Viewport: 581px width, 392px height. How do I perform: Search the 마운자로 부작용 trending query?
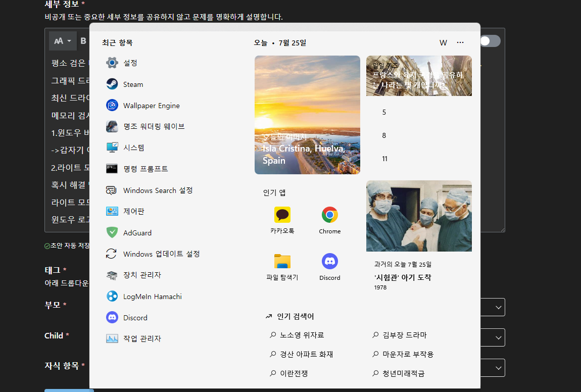pyautogui.click(x=403, y=354)
